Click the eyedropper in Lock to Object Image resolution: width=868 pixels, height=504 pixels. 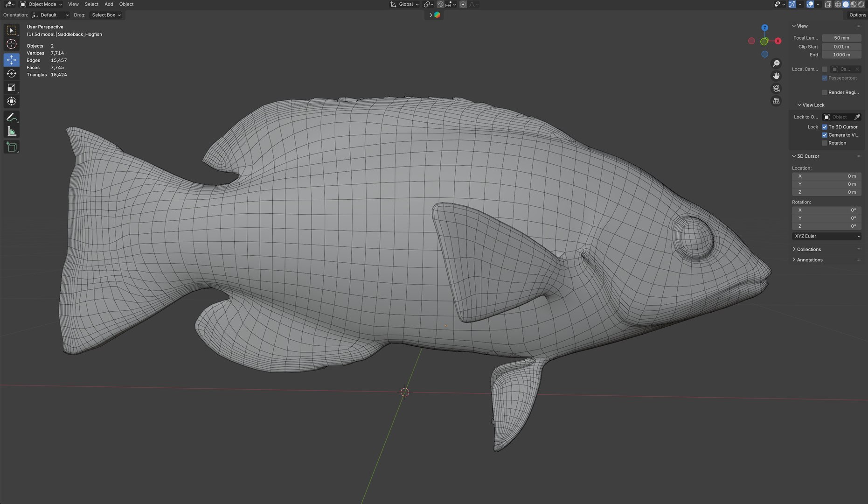(x=857, y=117)
